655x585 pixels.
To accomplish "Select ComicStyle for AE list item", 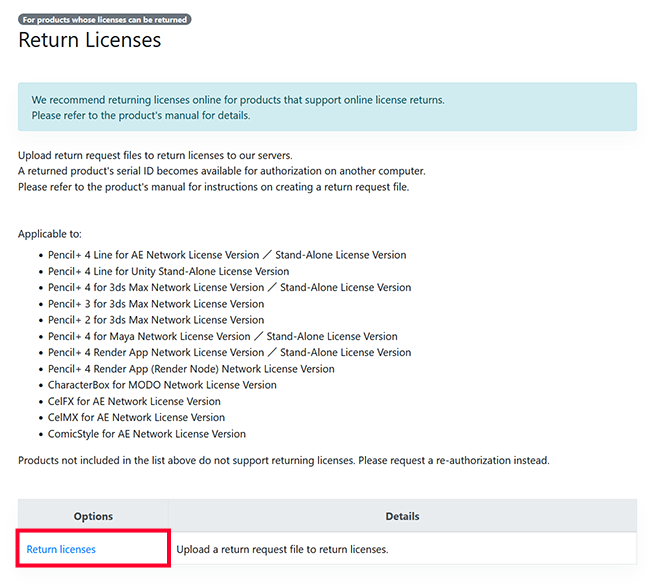I will tap(147, 434).
